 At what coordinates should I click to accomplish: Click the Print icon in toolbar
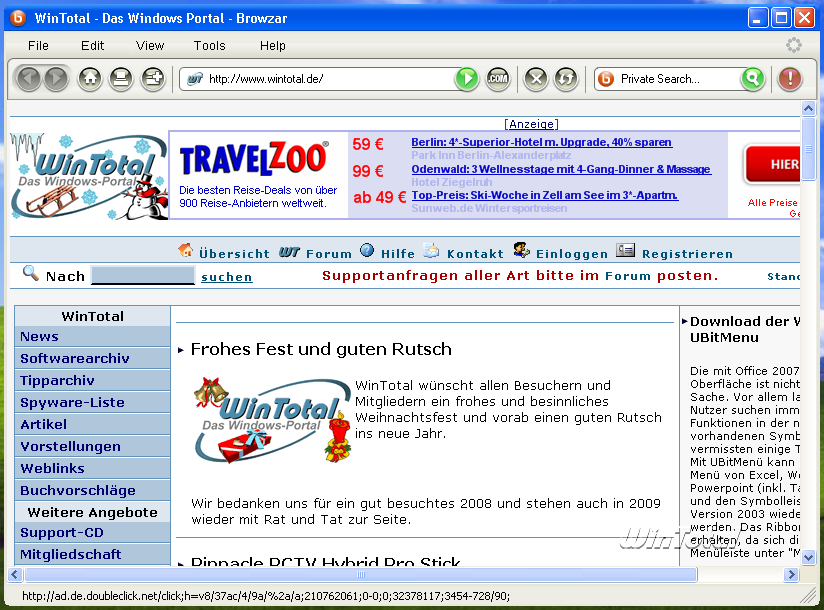(121, 79)
